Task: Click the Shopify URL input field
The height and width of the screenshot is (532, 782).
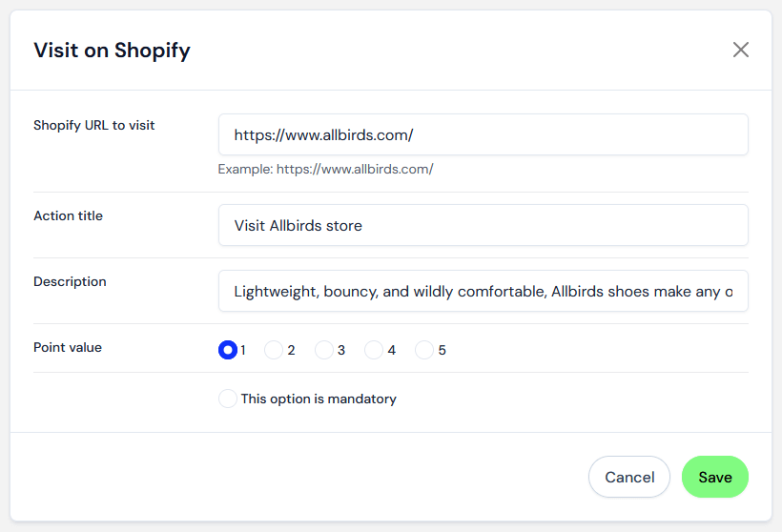Action: (483, 134)
